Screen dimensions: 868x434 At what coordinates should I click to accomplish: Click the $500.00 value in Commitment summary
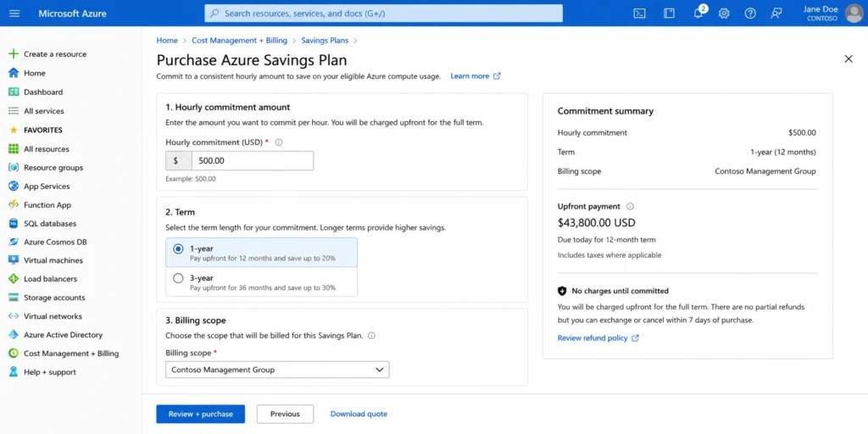click(x=802, y=133)
